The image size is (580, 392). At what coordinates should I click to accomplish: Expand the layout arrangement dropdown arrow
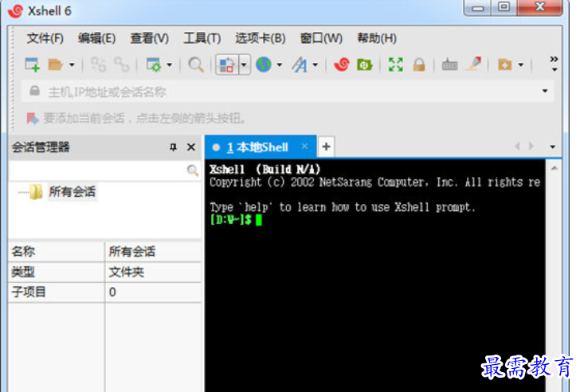pos(244,65)
